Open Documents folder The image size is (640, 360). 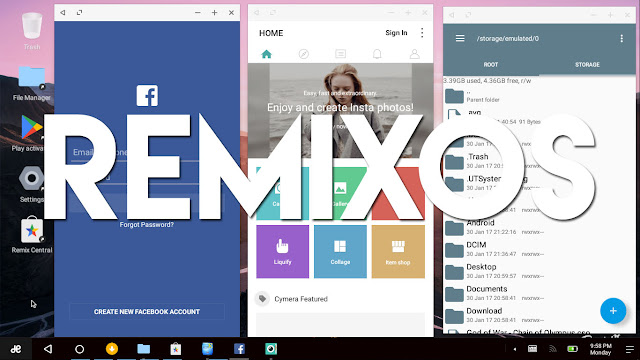tap(539, 293)
